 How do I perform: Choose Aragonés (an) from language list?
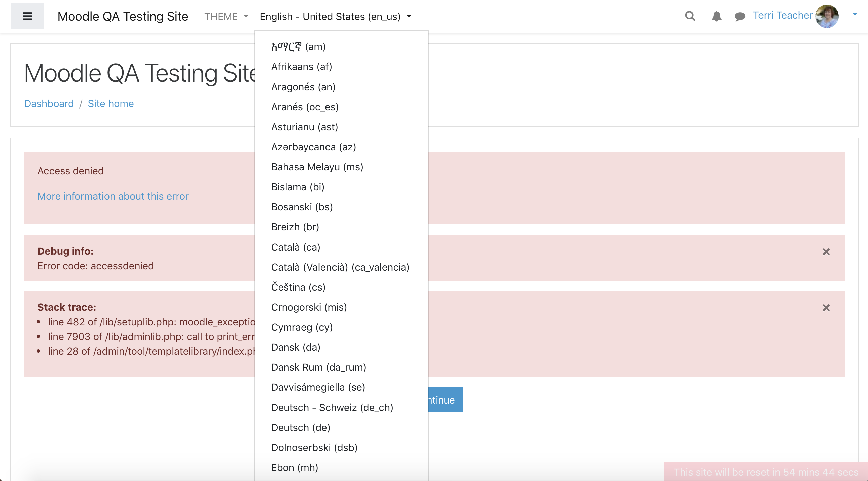341,87
